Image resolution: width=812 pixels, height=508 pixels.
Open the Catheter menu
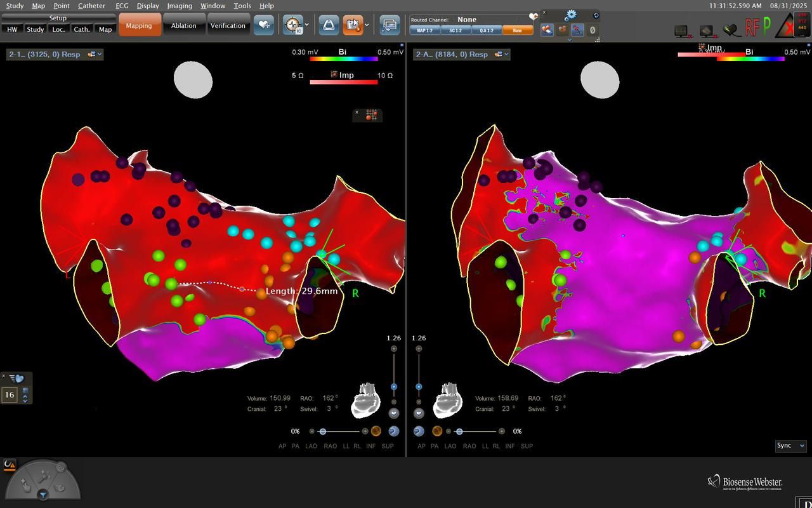(x=91, y=6)
